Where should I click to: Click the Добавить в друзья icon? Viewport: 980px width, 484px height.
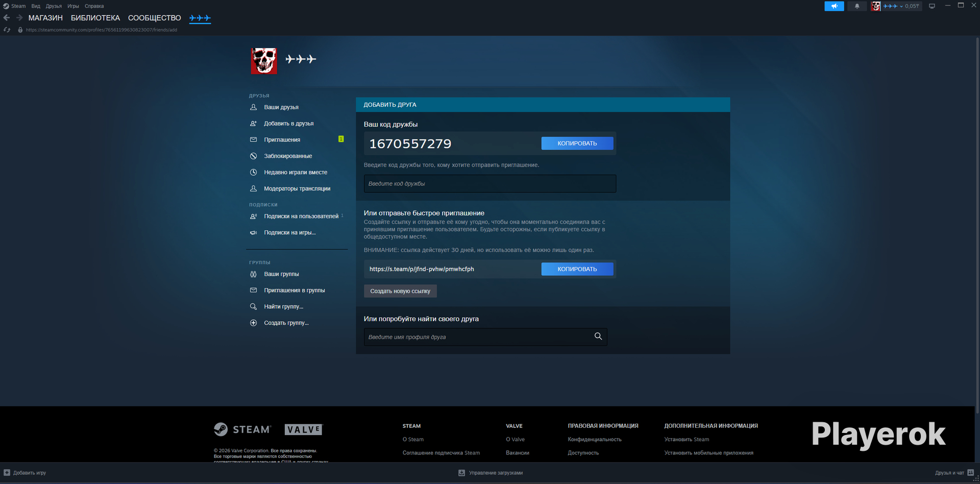pos(253,124)
